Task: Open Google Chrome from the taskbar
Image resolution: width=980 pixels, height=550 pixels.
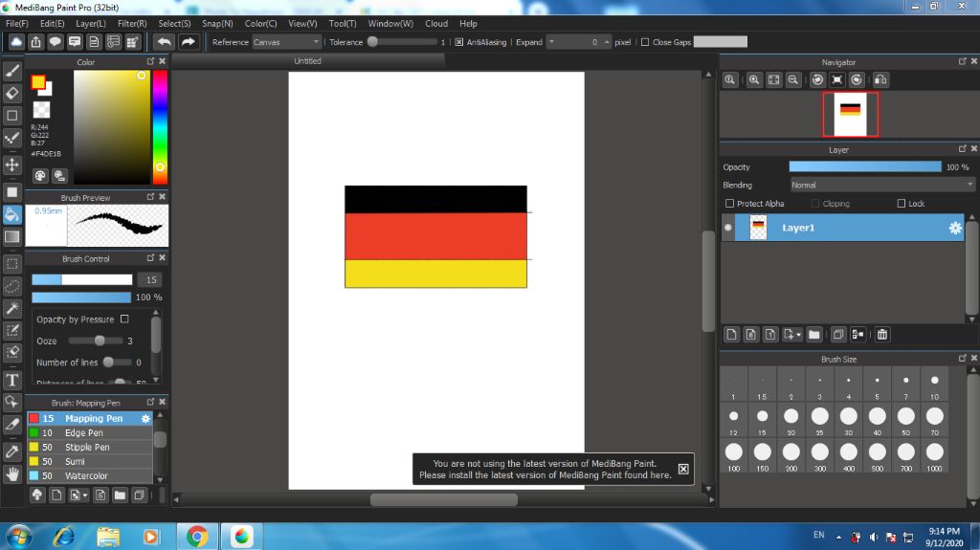Action: coord(197,537)
